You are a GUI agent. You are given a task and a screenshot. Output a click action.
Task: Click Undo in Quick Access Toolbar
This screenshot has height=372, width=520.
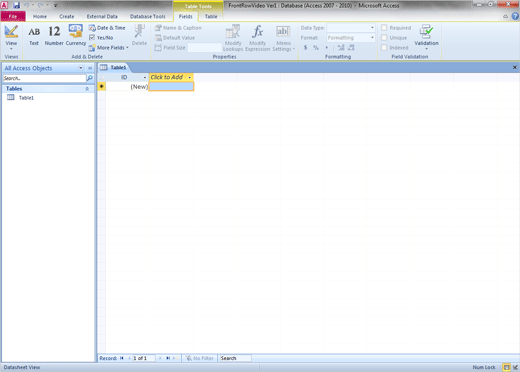click(27, 5)
